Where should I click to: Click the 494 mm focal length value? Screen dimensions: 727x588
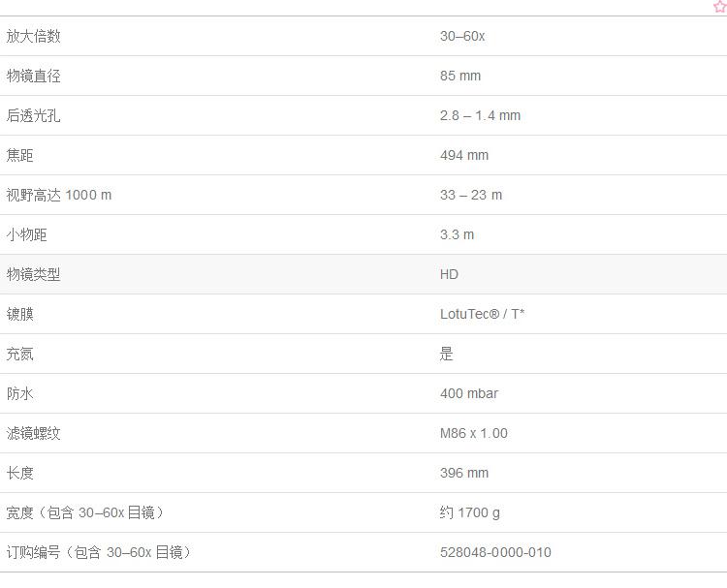click(x=464, y=155)
